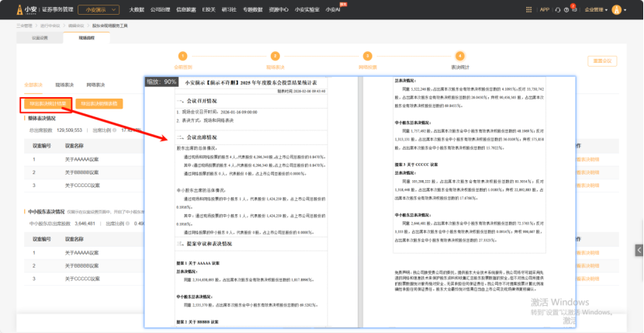
Task: Click step 1 会前签到 circle
Action: point(183,55)
